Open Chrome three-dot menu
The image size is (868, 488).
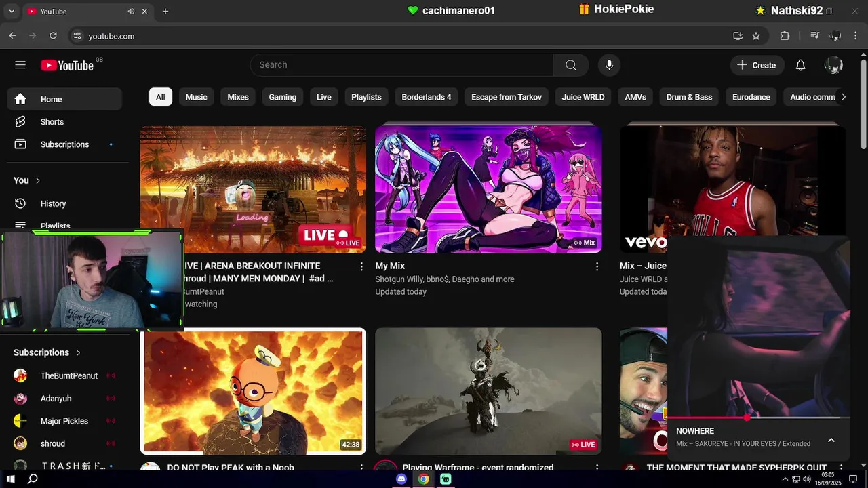tap(855, 36)
